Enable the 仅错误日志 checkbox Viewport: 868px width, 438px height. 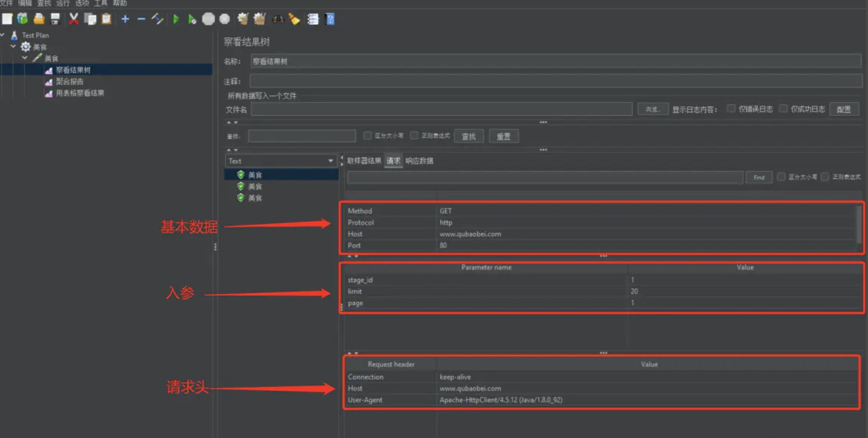click(x=731, y=108)
